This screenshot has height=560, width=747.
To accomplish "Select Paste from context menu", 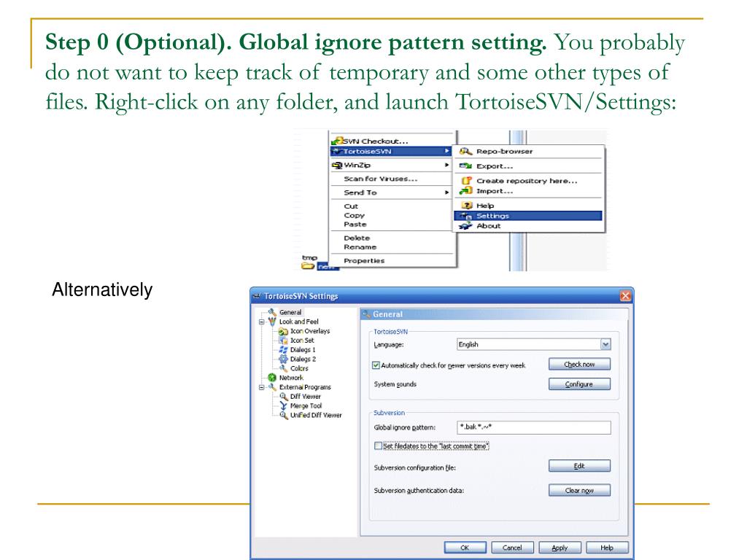I will pyautogui.click(x=355, y=225).
